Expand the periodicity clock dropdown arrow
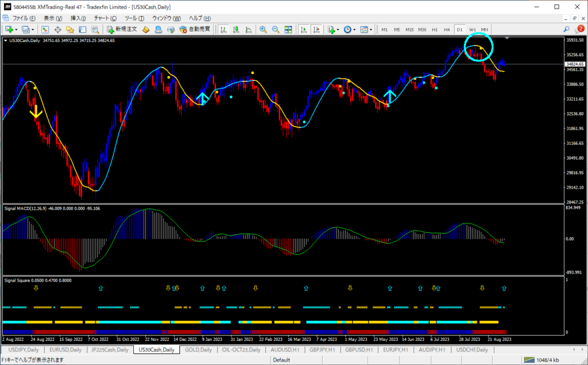Screen dimensions: 588x365 (x=354, y=30)
